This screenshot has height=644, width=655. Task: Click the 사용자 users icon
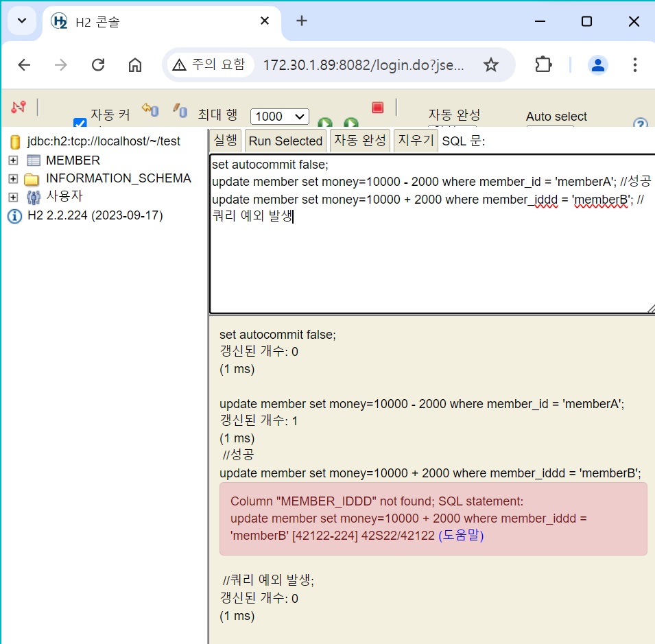(34, 197)
